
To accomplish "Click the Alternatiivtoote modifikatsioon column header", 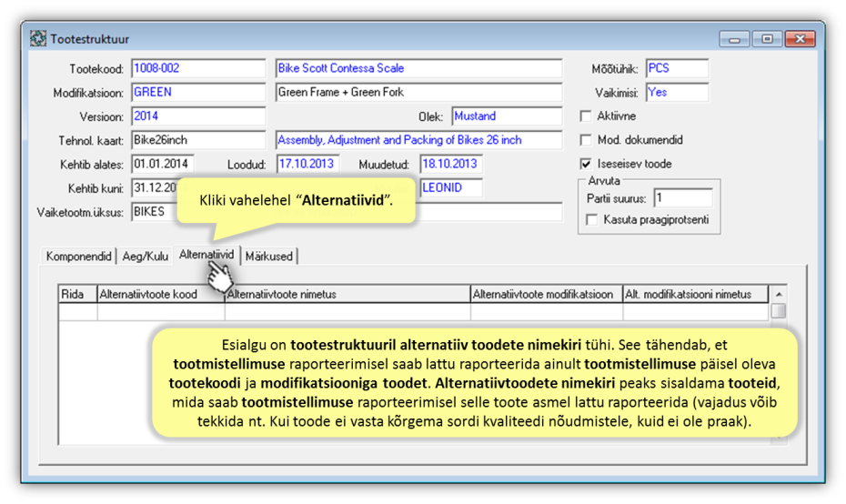I will (x=546, y=295).
